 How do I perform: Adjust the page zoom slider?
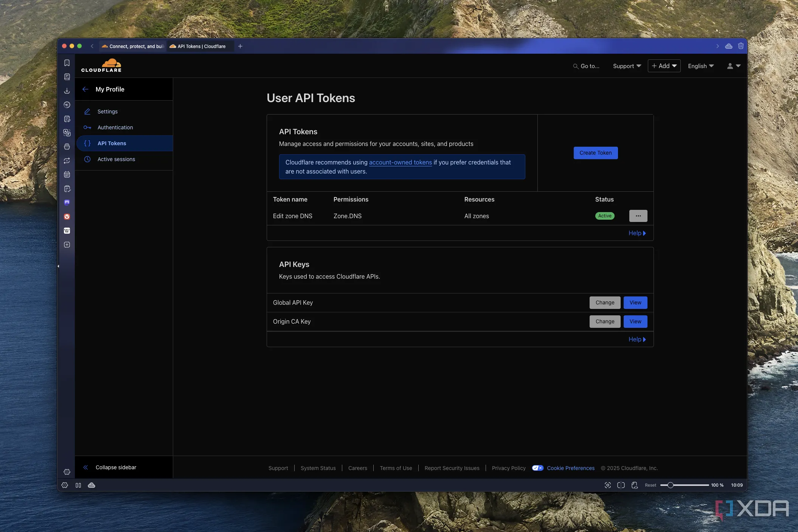click(685, 485)
